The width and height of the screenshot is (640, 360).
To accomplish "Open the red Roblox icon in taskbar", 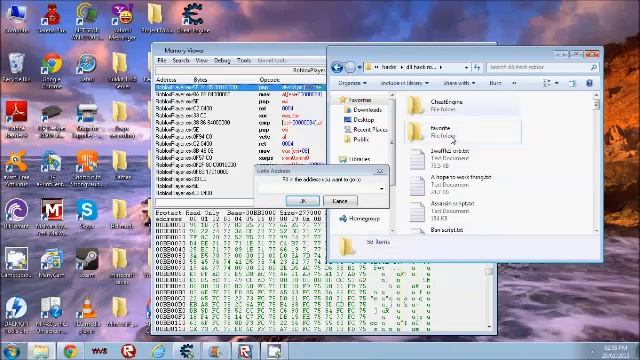I will 129,351.
